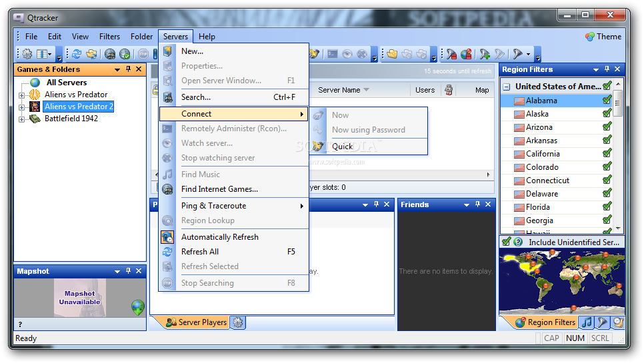Open the Edit menu
644x363 pixels.
pos(54,37)
